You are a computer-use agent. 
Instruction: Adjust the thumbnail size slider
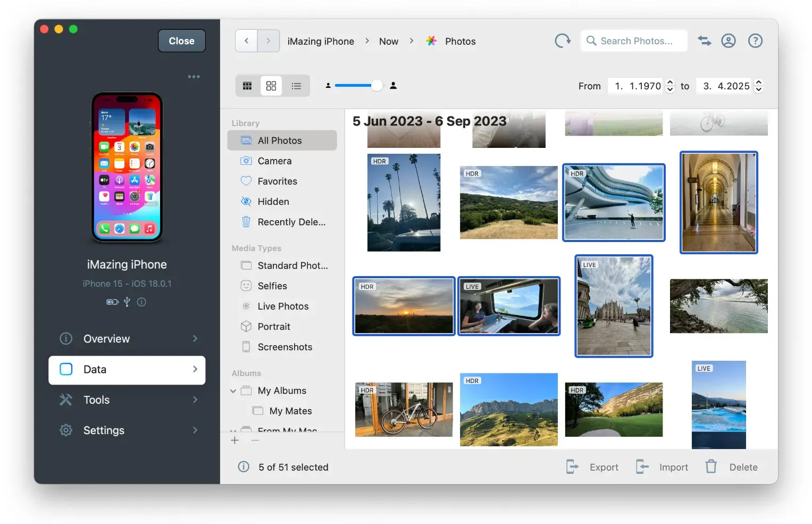click(x=377, y=85)
